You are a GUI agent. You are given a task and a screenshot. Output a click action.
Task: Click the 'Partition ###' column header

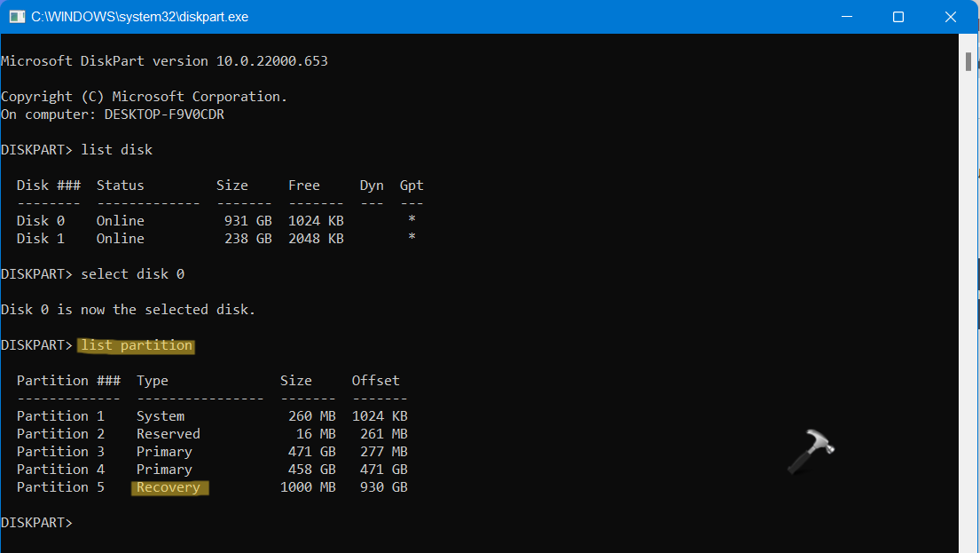coord(69,381)
